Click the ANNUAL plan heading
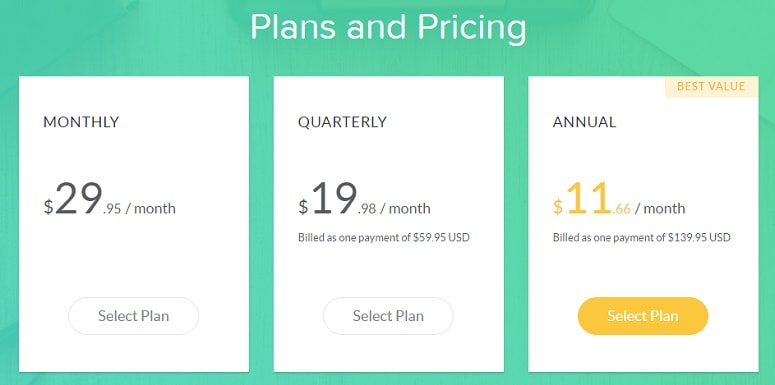The image size is (775, 385). (x=584, y=122)
